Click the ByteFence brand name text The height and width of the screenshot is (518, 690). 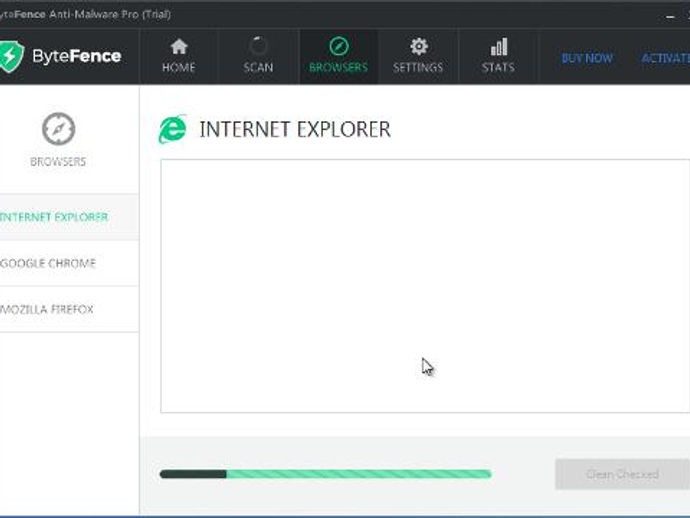(x=77, y=56)
